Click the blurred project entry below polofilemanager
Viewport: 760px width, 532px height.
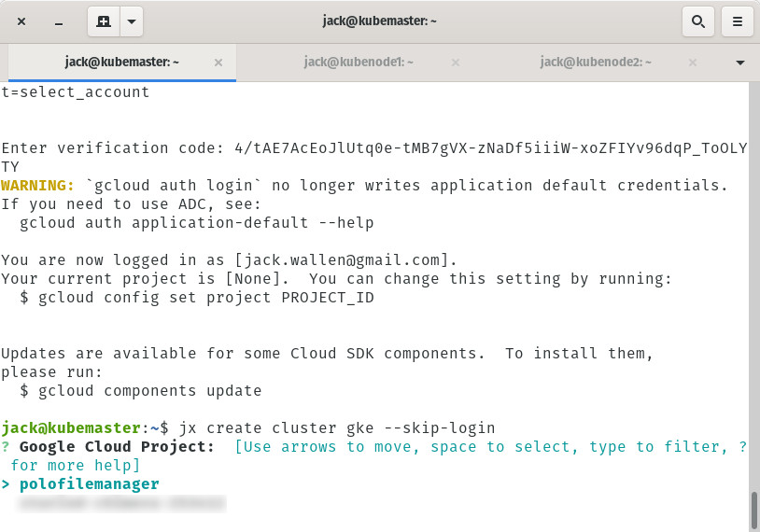(122, 503)
